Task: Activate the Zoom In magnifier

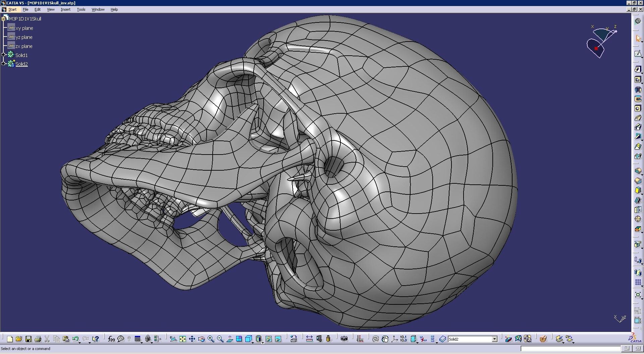Action: (211, 339)
